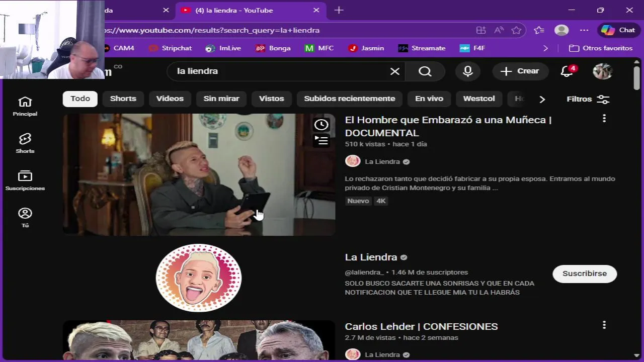Open the Otros favoritos folder
The height and width of the screenshot is (362, 644).
601,48
